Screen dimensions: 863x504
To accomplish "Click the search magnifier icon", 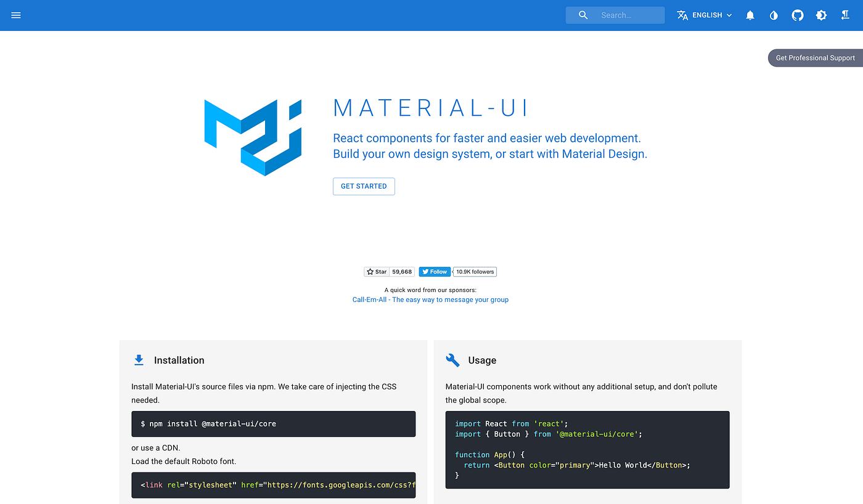I will tap(583, 15).
